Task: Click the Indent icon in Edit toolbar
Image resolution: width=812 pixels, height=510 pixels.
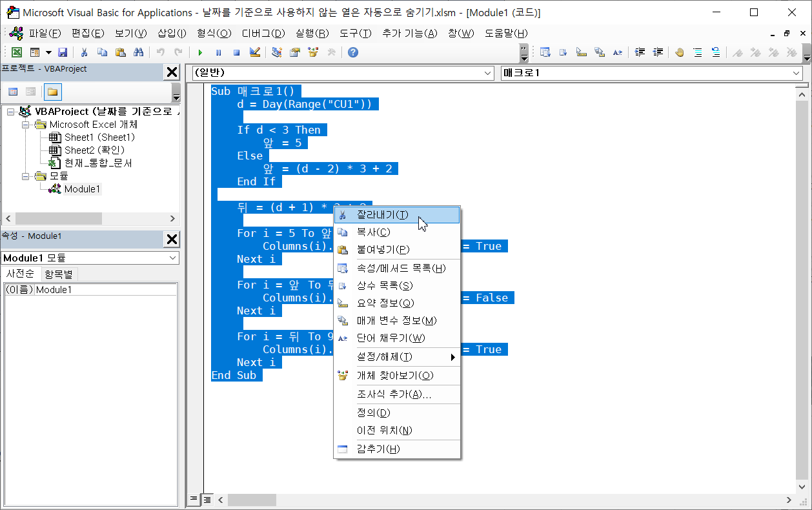Action: click(640, 52)
